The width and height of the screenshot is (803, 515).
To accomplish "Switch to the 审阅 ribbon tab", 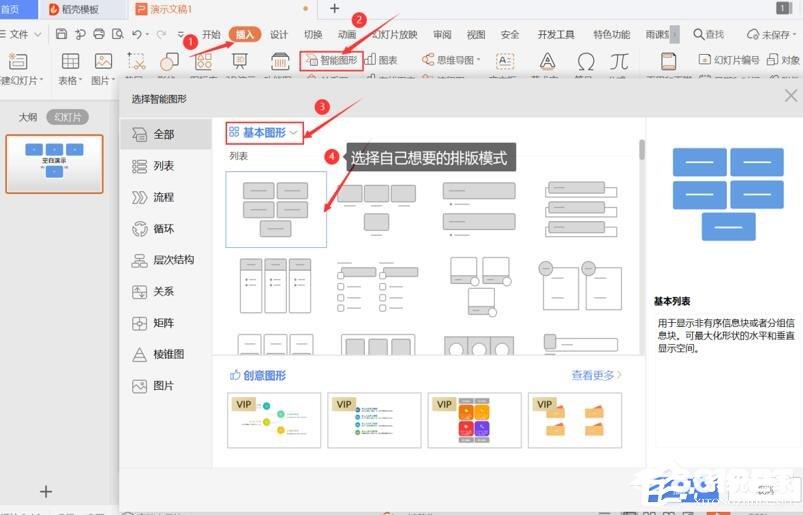I will coord(442,34).
